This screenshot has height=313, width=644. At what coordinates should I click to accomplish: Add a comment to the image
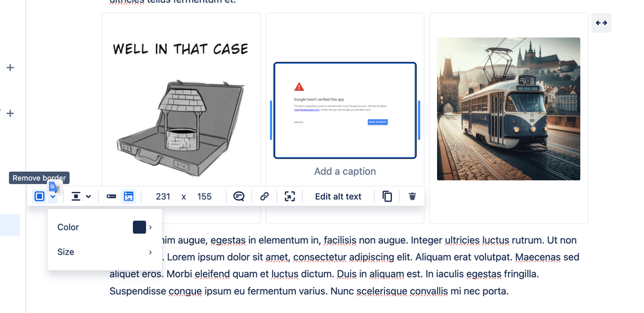click(239, 196)
